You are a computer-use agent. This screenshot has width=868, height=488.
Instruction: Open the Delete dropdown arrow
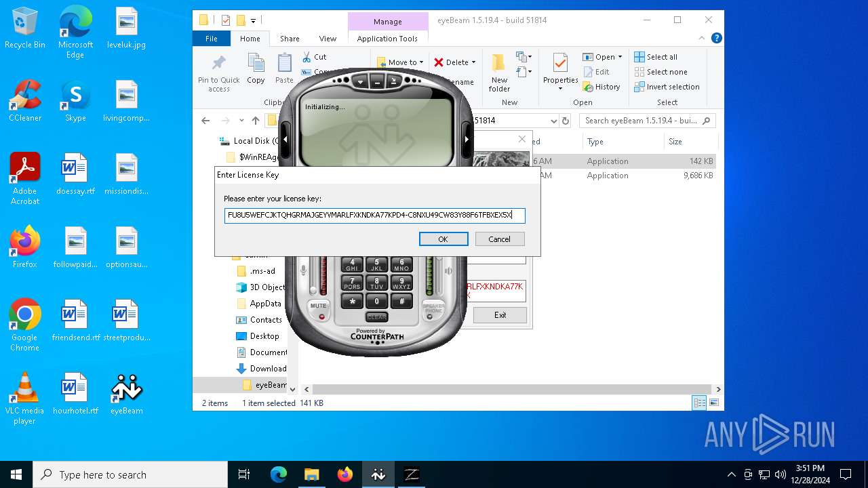[x=473, y=62]
